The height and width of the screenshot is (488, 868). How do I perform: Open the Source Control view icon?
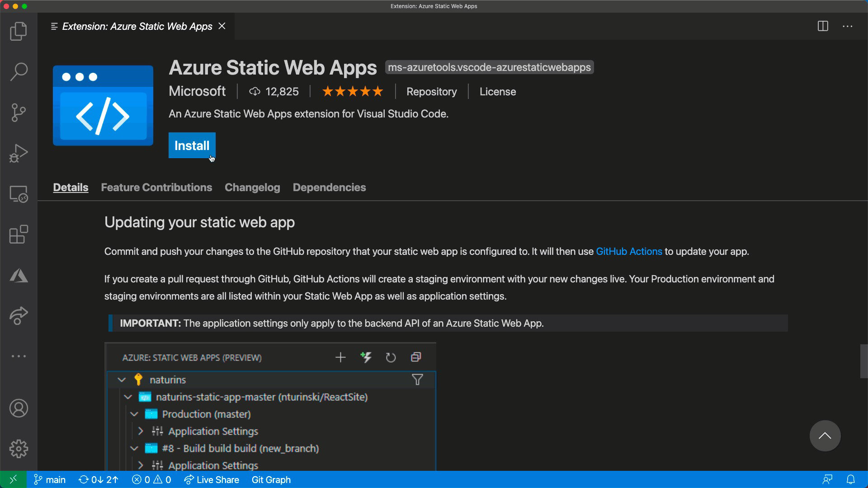click(x=19, y=113)
